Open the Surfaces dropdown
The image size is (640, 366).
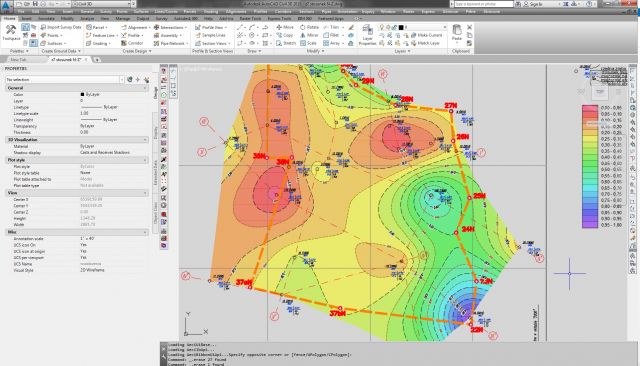pyautogui.click(x=53, y=43)
